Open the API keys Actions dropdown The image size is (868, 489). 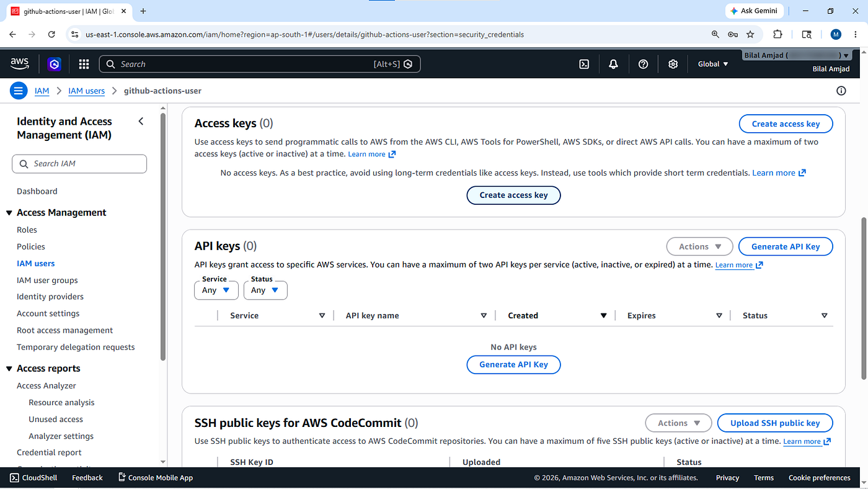699,246
